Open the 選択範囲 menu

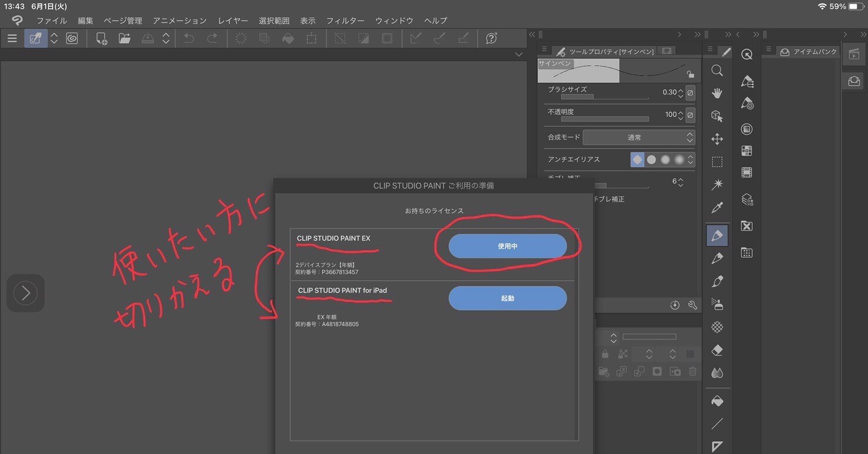click(274, 21)
